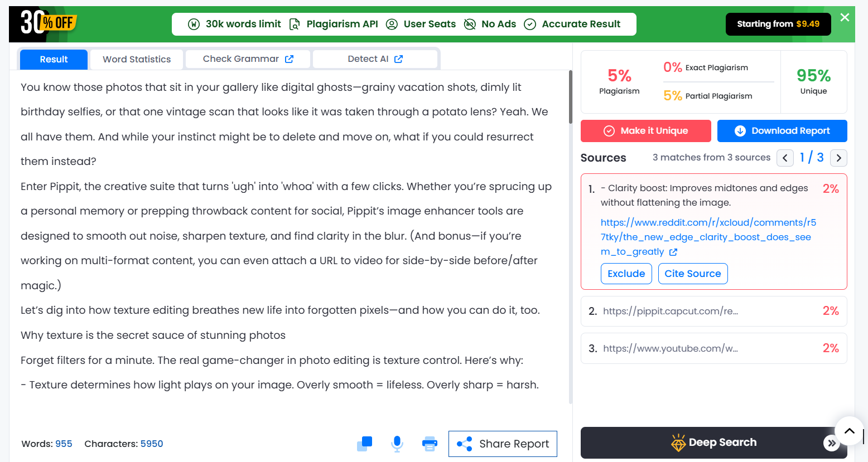Go to the previous source match
Image resolution: width=868 pixels, height=462 pixels.
pyautogui.click(x=785, y=158)
